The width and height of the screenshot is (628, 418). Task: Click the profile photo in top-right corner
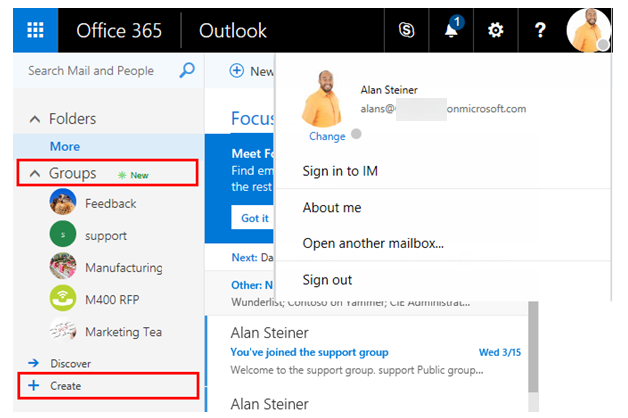click(587, 30)
